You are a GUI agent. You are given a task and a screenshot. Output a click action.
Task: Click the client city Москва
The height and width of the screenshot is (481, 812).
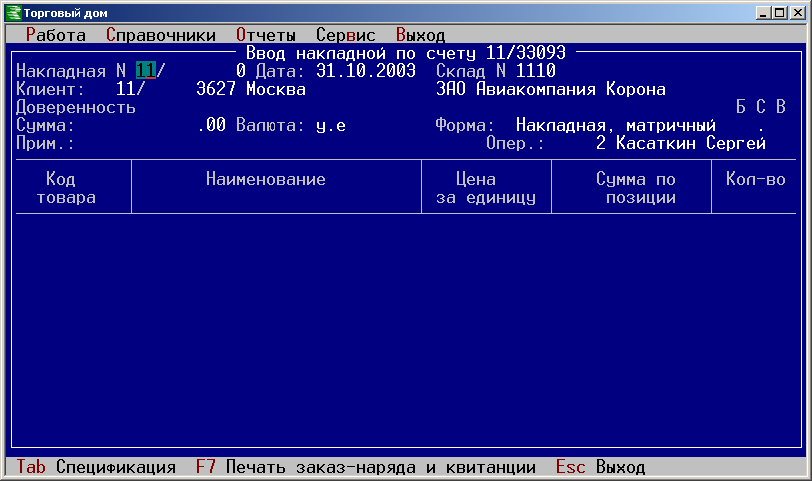(276, 89)
